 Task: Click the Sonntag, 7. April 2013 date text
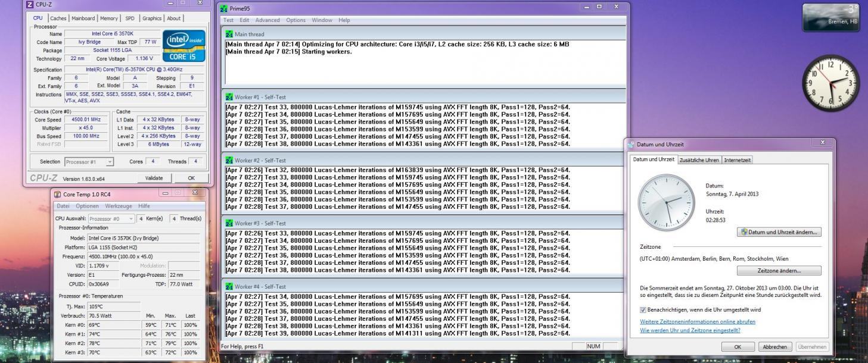[x=732, y=194]
